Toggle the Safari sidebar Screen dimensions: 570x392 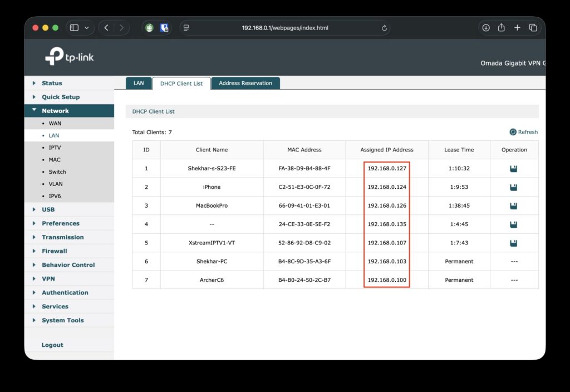coord(74,28)
